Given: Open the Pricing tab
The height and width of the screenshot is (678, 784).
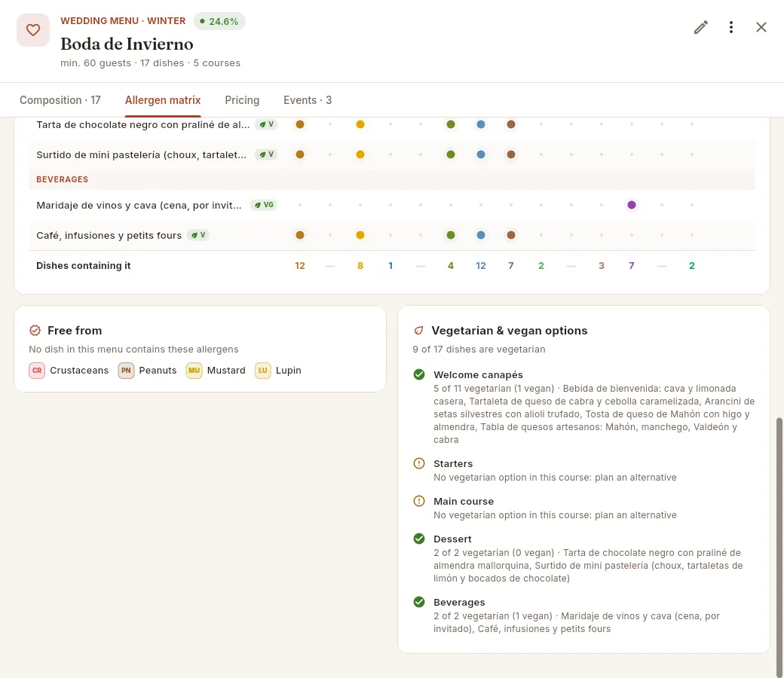Looking at the screenshot, I should pyautogui.click(x=242, y=100).
